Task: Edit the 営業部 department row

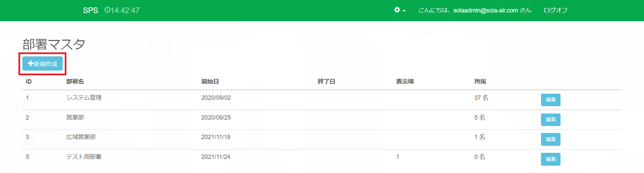Action: 550,120
